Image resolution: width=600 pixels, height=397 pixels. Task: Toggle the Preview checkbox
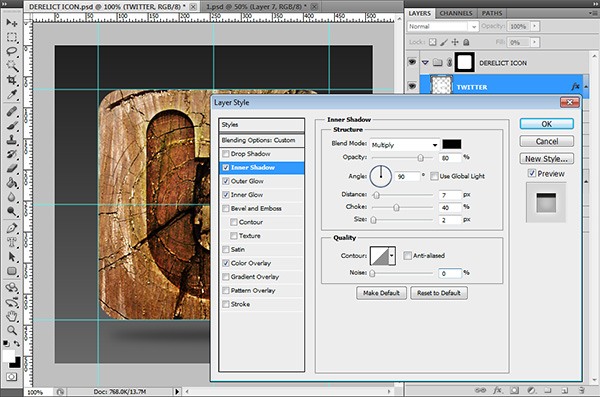[x=532, y=173]
